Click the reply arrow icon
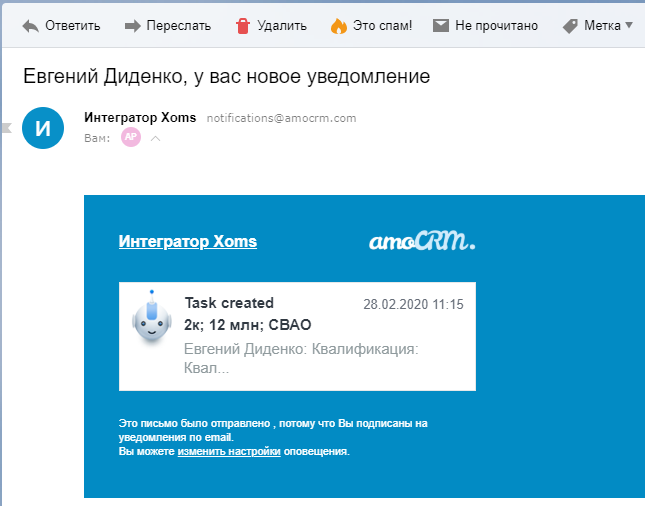The height and width of the screenshot is (506, 645). [30, 25]
